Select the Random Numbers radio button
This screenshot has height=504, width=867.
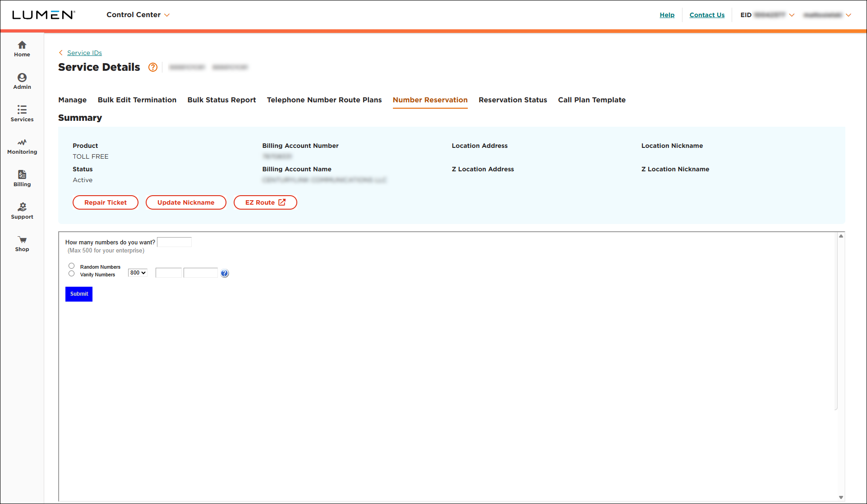click(71, 266)
